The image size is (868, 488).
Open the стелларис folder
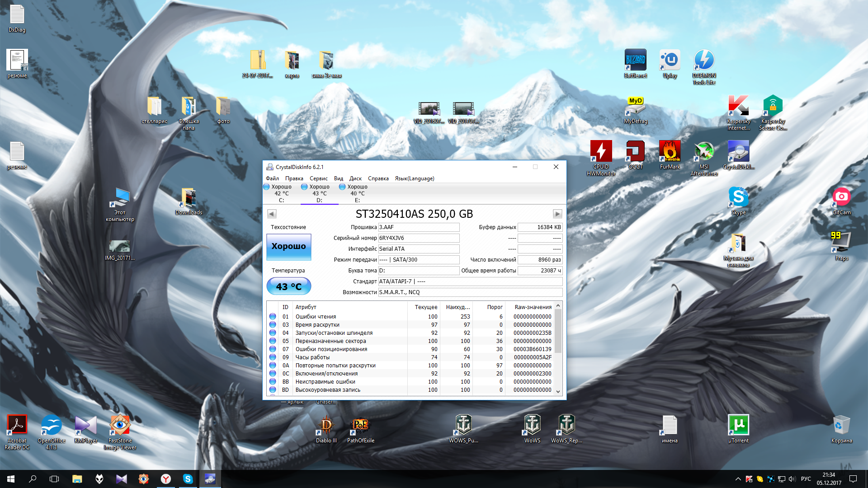click(154, 110)
